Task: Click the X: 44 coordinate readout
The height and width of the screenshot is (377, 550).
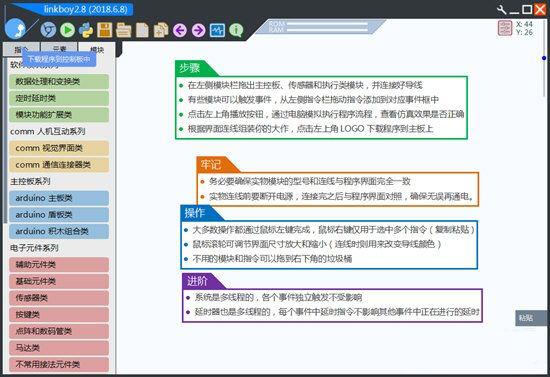Action: 524,24
